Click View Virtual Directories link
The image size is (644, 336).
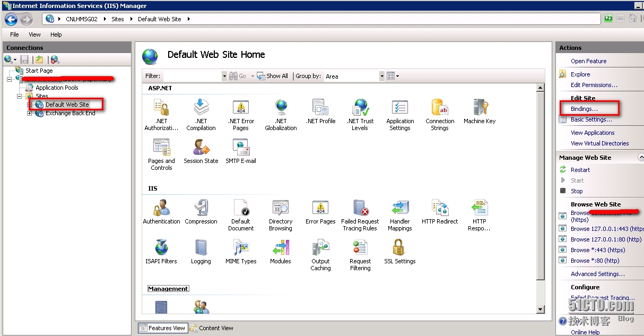click(x=600, y=143)
